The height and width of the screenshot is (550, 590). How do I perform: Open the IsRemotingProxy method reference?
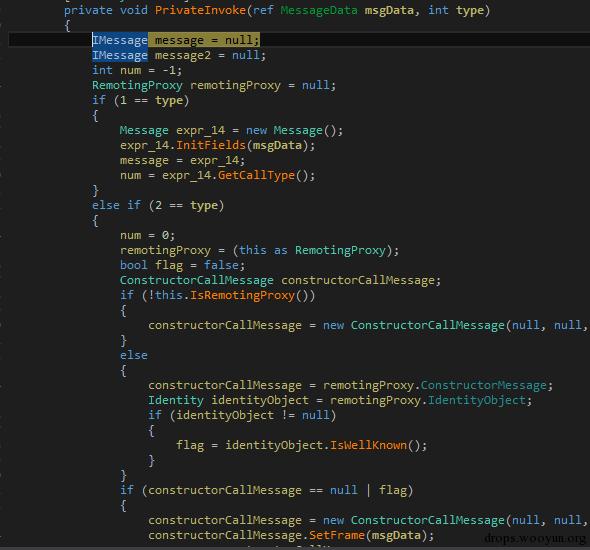pyautogui.click(x=242, y=295)
